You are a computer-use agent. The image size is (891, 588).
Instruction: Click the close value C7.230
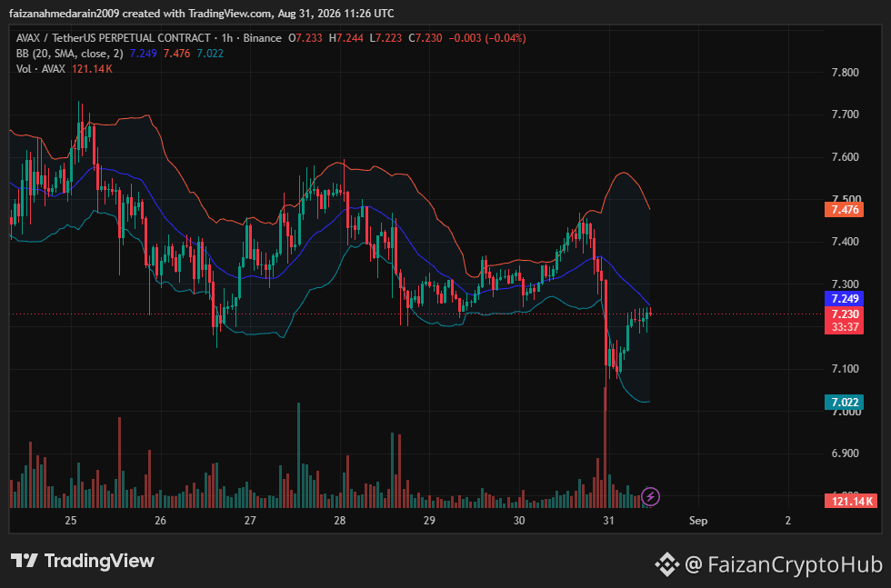click(x=425, y=38)
